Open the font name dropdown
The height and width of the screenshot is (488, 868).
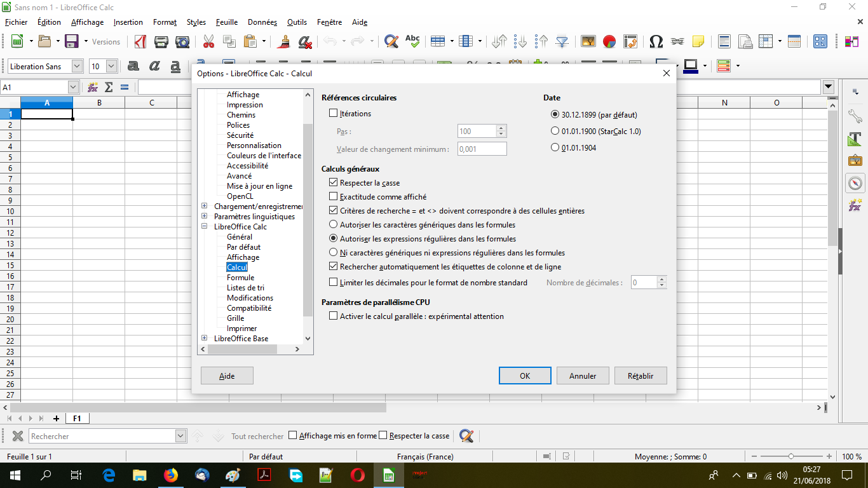(77, 66)
